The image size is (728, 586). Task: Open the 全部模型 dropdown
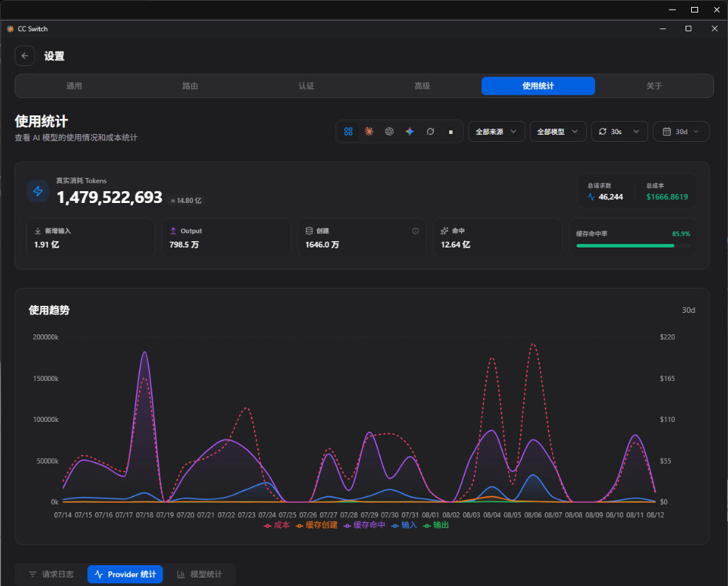click(558, 131)
